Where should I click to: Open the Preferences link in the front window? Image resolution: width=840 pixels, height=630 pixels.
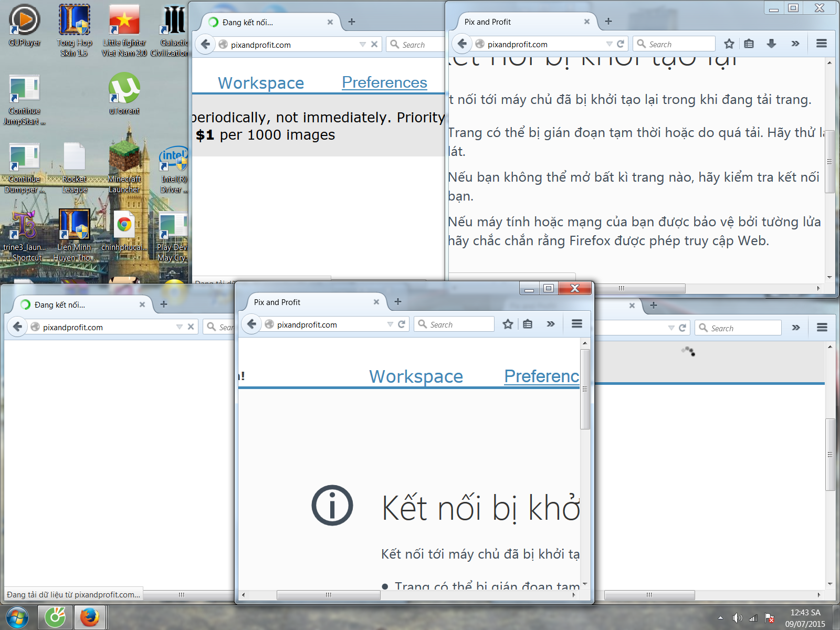click(x=542, y=376)
